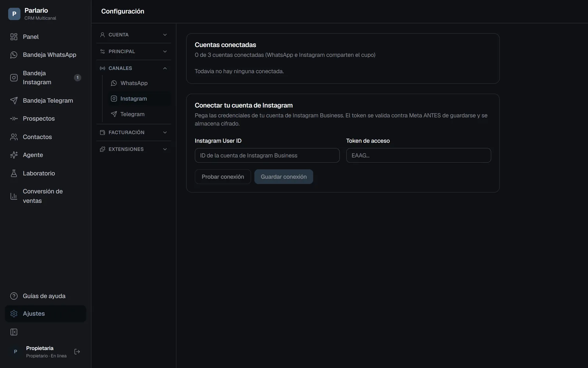This screenshot has width=588, height=368.
Task: Click the Guardar conexión button
Action: pyautogui.click(x=284, y=177)
